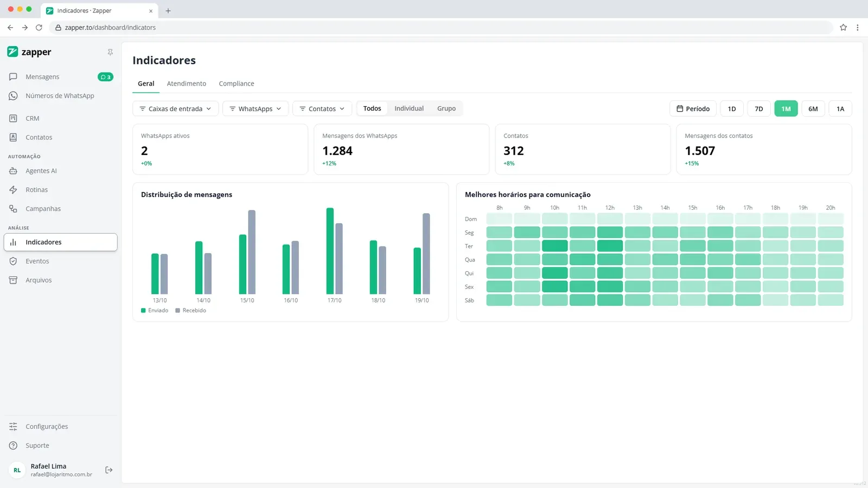Set time range to 1D
Image resolution: width=868 pixels, height=488 pixels.
click(732, 109)
